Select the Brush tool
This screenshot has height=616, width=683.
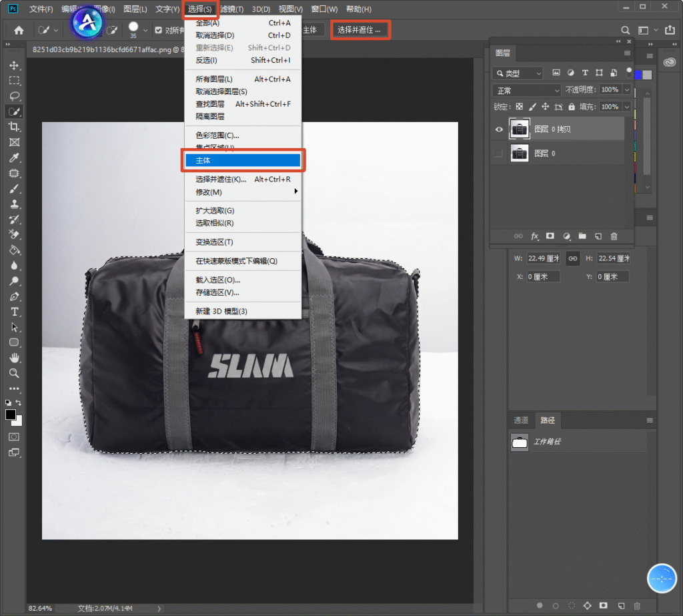tap(14, 189)
